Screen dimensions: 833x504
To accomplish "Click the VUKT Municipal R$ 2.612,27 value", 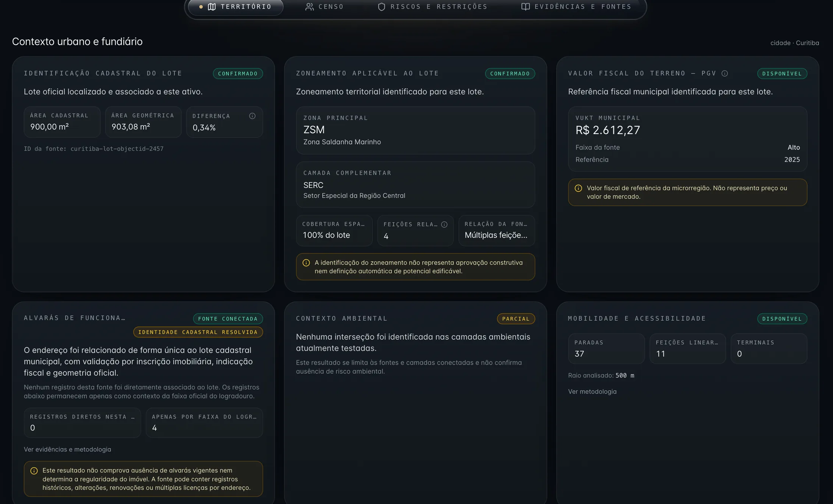I will tap(608, 130).
